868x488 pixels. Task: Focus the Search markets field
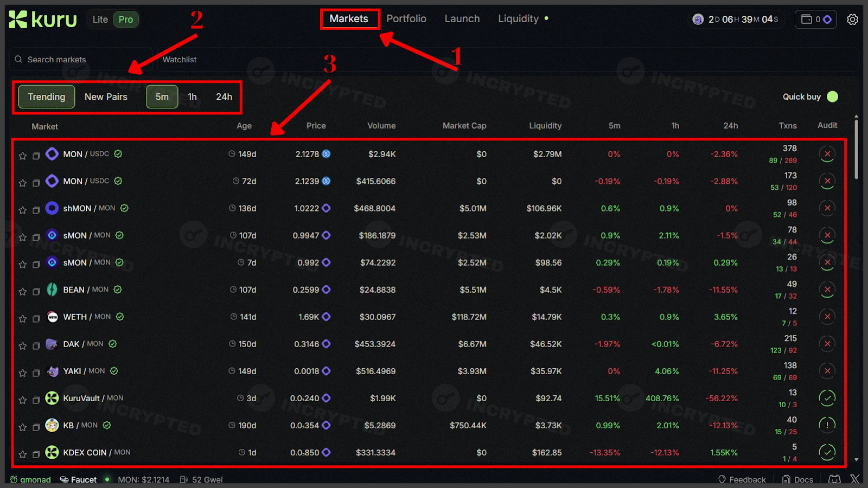coord(81,60)
